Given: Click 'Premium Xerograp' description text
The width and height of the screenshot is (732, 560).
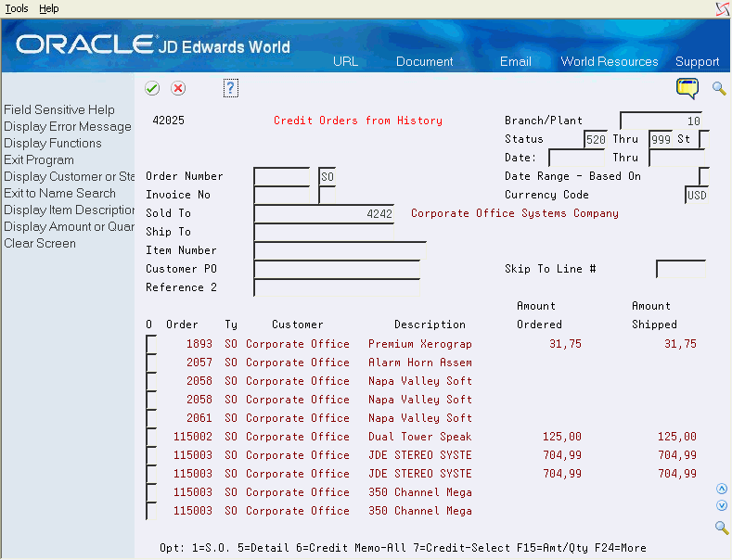Looking at the screenshot, I should [420, 344].
